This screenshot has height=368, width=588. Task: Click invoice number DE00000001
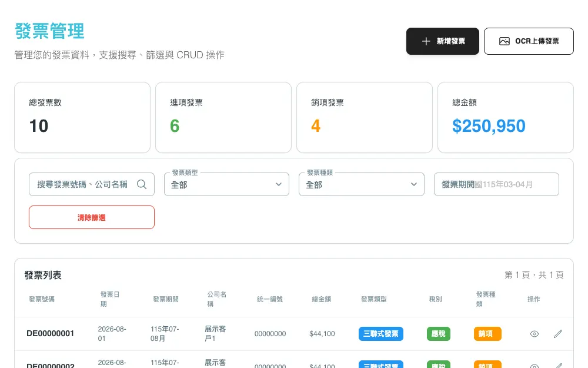(50, 333)
